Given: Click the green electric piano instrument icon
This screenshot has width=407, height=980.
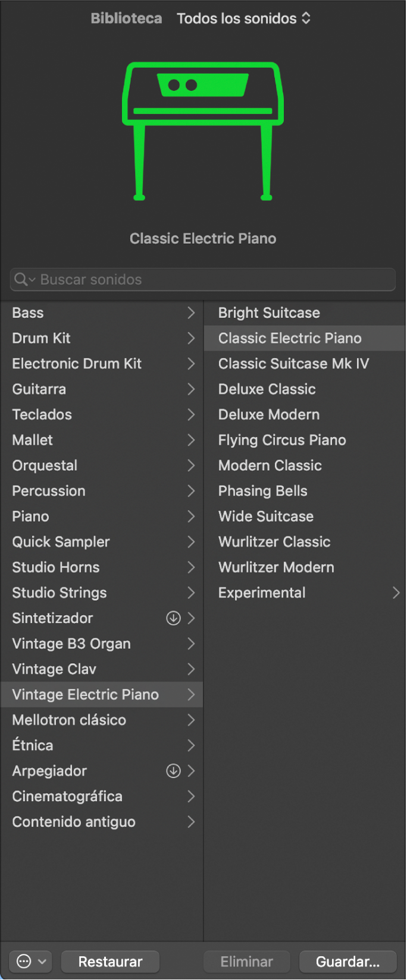Looking at the screenshot, I should tap(203, 131).
